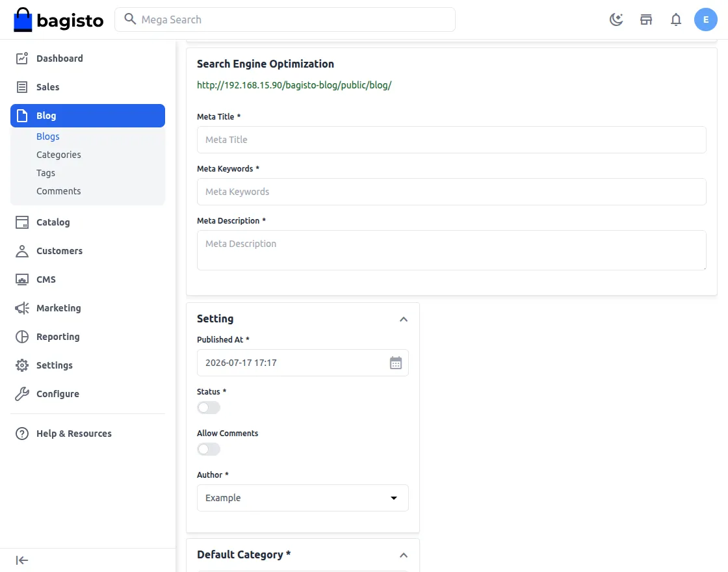Click the Sales list icon

22,87
